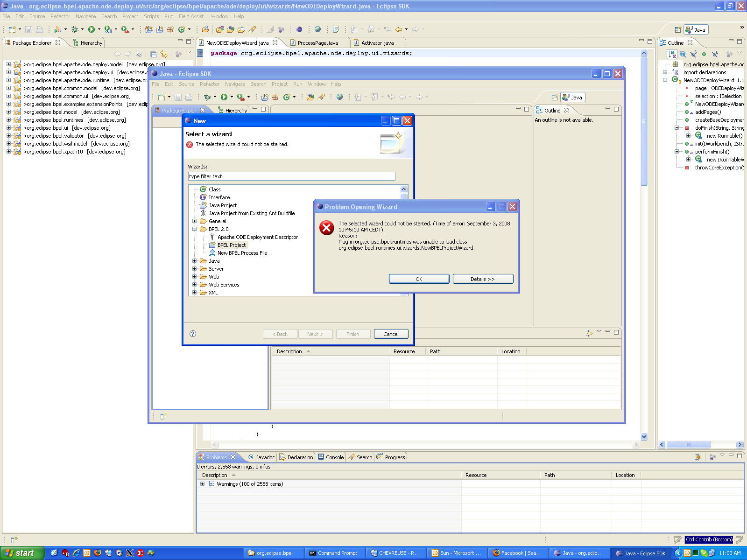This screenshot has width=747, height=560.
Task: Click Internet Explorer quick launch icon
Action: click(76, 553)
